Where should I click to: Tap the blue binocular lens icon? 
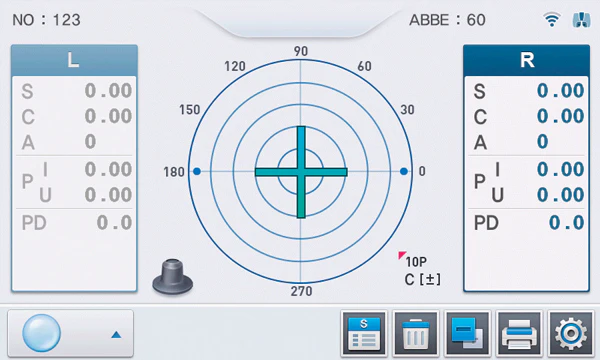pos(581,20)
